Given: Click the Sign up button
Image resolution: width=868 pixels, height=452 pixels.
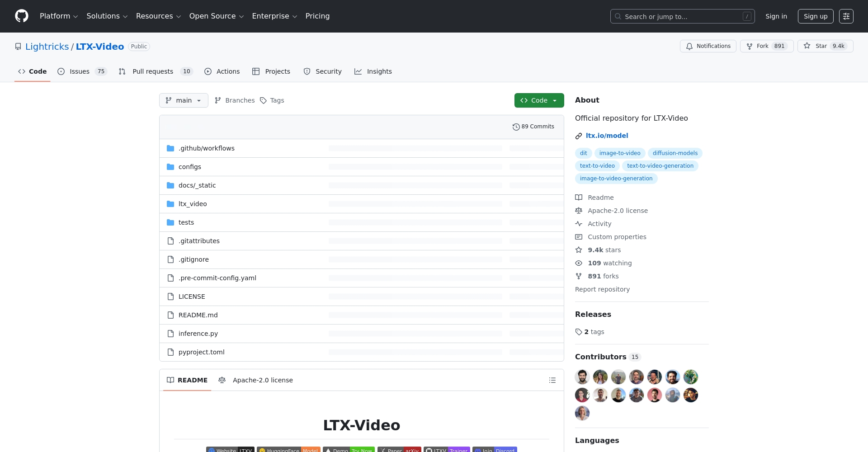Looking at the screenshot, I should [x=815, y=16].
